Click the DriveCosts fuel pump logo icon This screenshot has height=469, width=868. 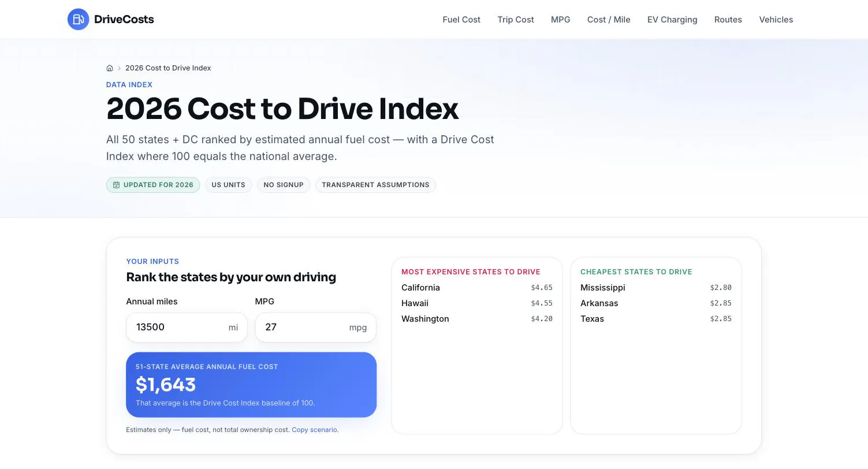pyautogui.click(x=78, y=19)
